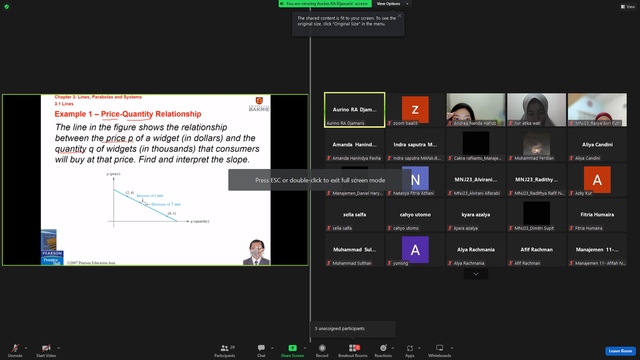Click the Leave Room button
640x360 pixels.
pos(620,351)
